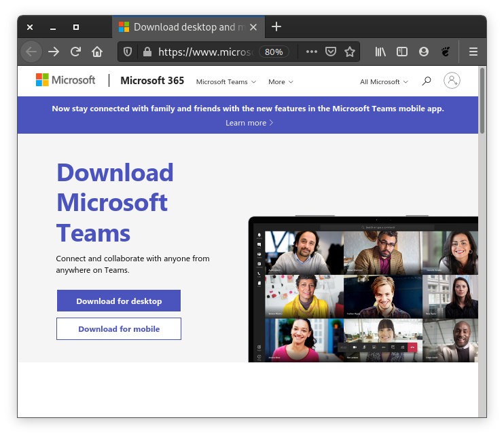This screenshot has height=437, width=504.
Task: Click the browser back arrow button
Action: click(31, 52)
